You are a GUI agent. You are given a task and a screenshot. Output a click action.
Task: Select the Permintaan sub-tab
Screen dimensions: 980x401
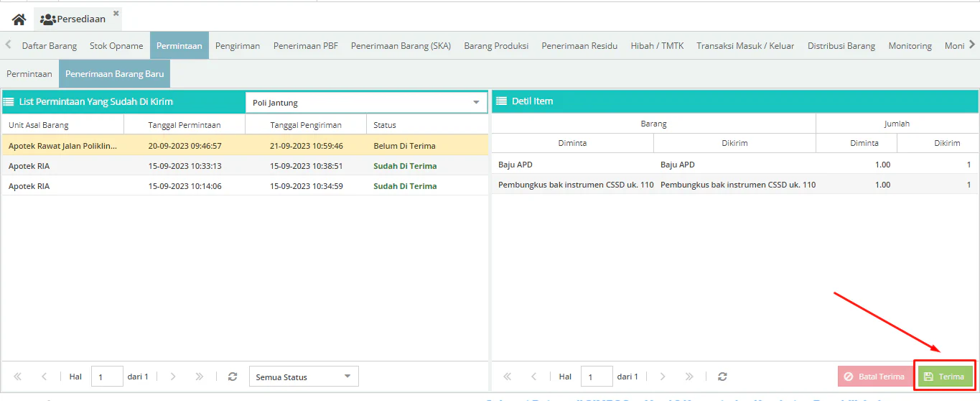(x=29, y=73)
